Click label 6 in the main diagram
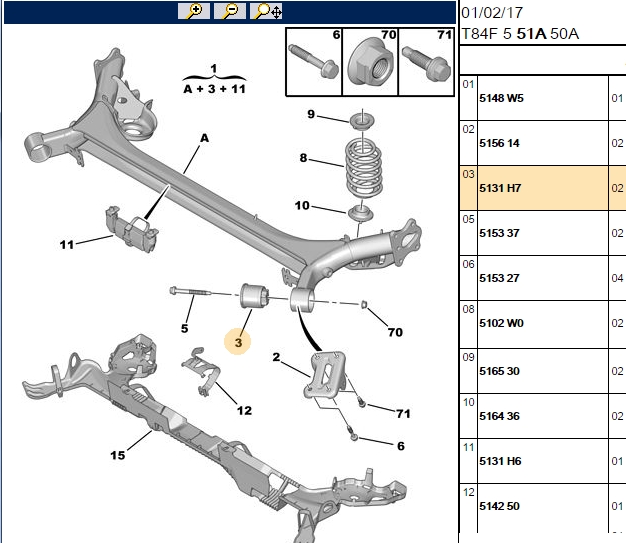 (x=401, y=446)
